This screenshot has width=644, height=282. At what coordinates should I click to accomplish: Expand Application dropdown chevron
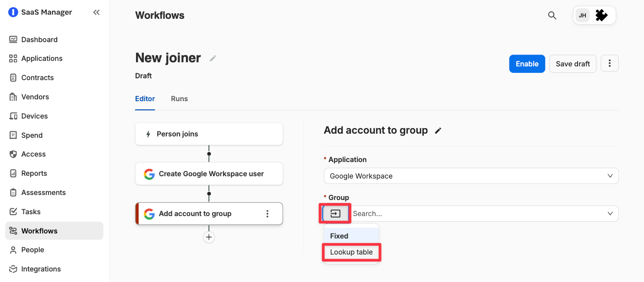click(610, 176)
